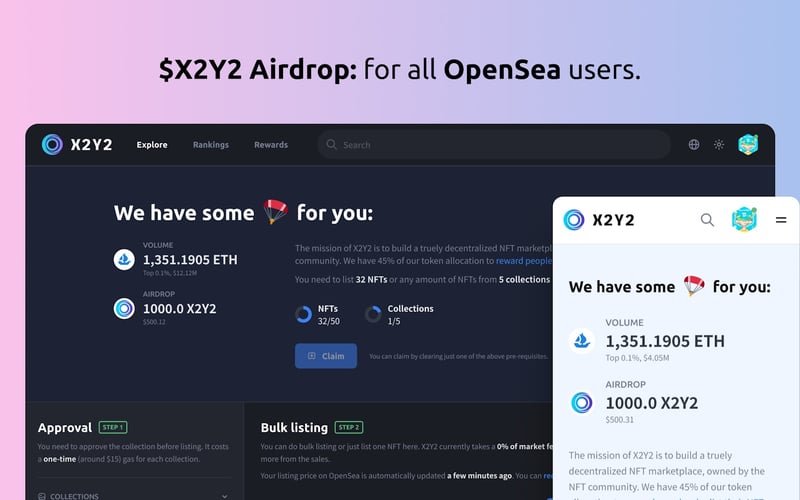Click the 32 NFTs bold text
The height and width of the screenshot is (500, 800).
pos(371,280)
